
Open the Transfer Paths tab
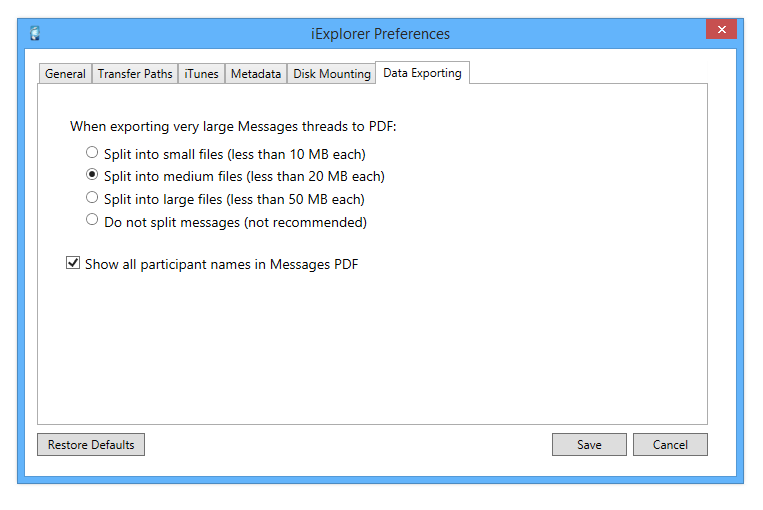[135, 74]
